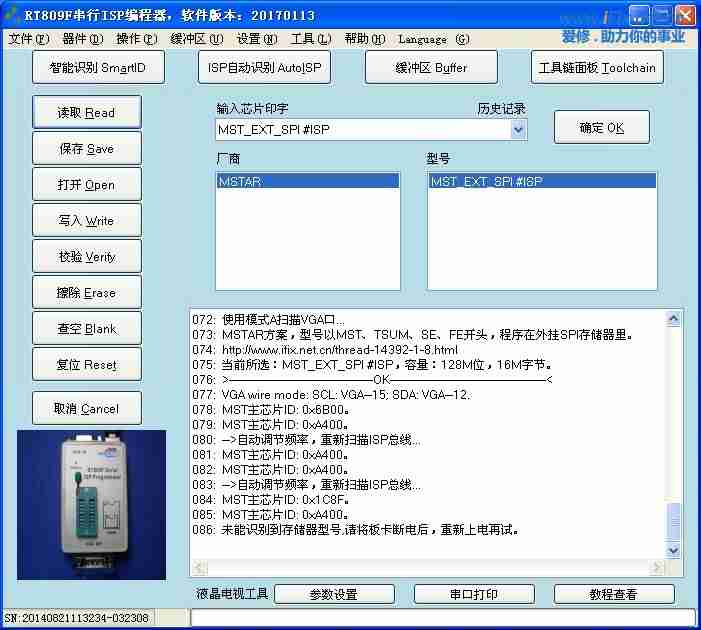Screen dimensions: 701x630
Task: Open the 缓冲区 Buffer panel
Action: (x=431, y=67)
